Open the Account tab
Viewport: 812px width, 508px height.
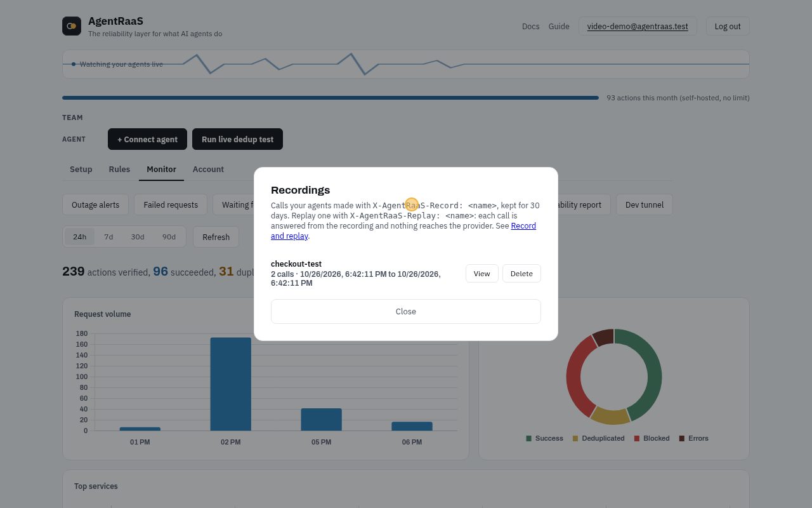pyautogui.click(x=208, y=170)
